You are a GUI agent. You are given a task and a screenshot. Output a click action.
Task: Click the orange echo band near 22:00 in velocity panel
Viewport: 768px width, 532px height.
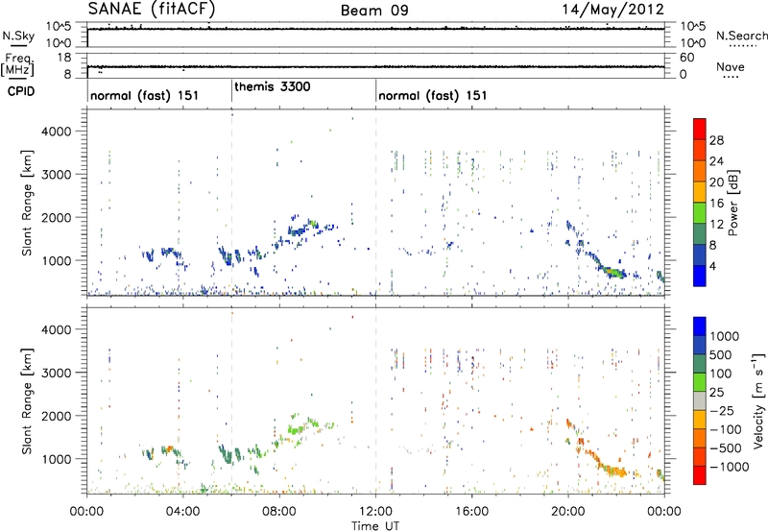[x=612, y=472]
